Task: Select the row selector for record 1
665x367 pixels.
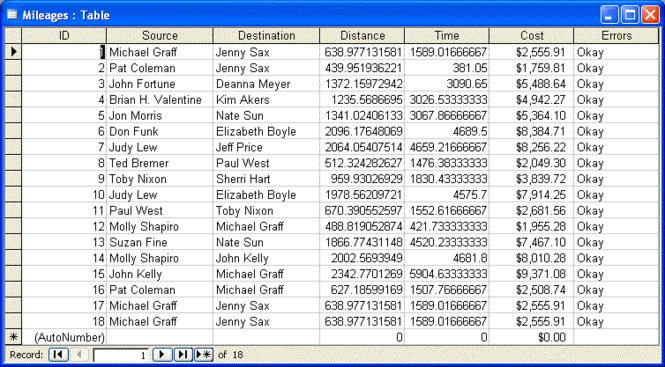Action: (x=13, y=52)
